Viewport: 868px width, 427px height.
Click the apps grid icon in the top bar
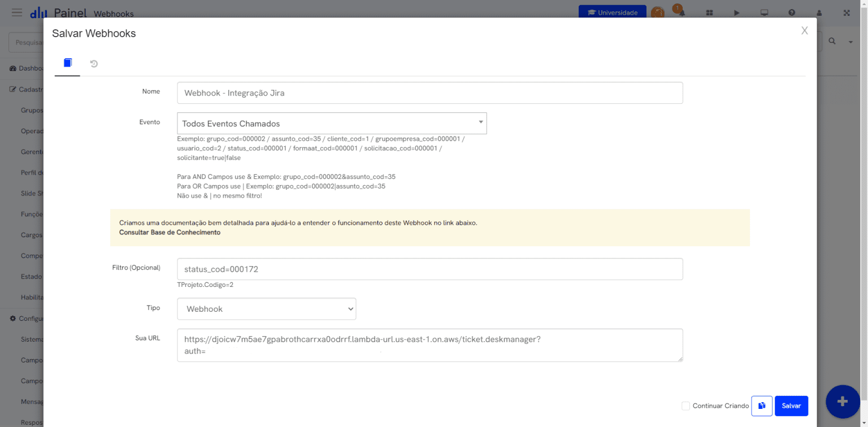pyautogui.click(x=709, y=12)
